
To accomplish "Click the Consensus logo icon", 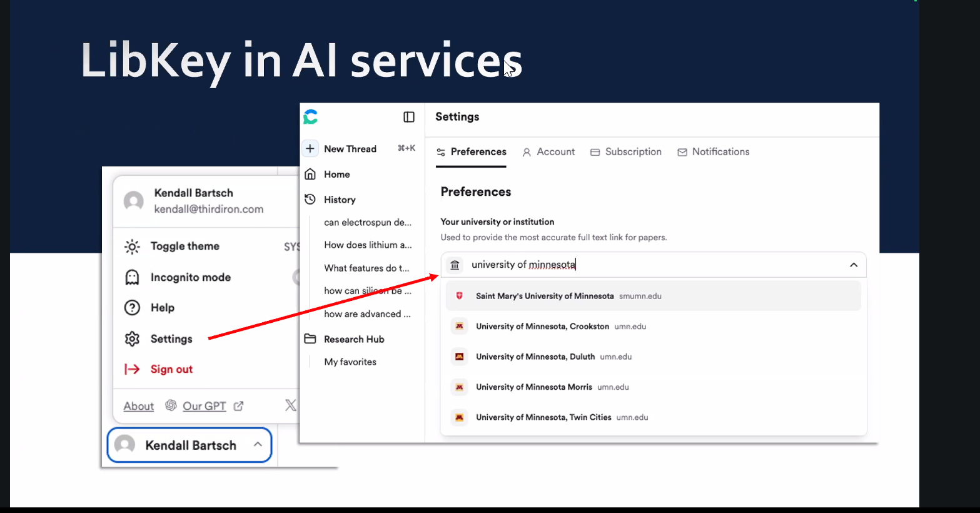I will coord(311,117).
